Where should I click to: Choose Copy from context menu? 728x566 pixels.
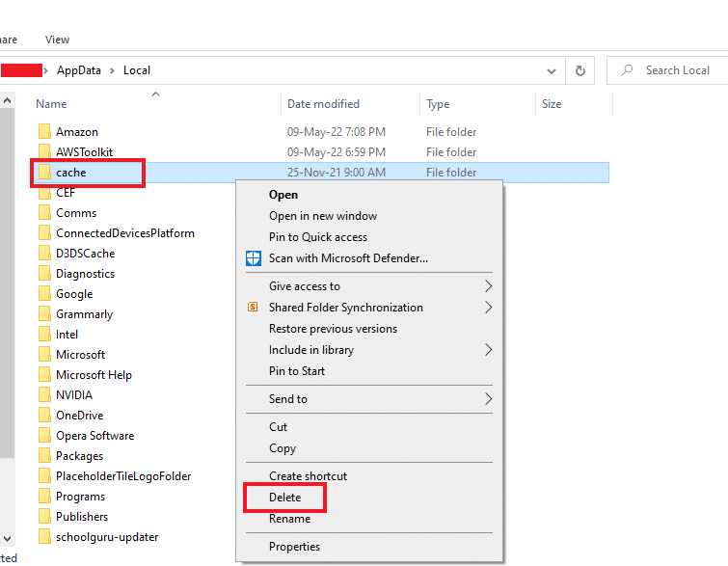(283, 448)
